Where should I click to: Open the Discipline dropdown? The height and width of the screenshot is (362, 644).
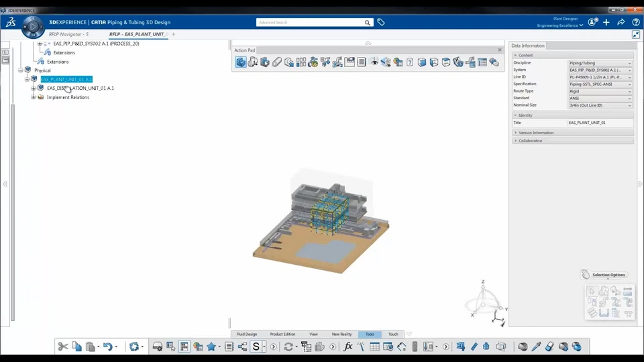(600, 63)
